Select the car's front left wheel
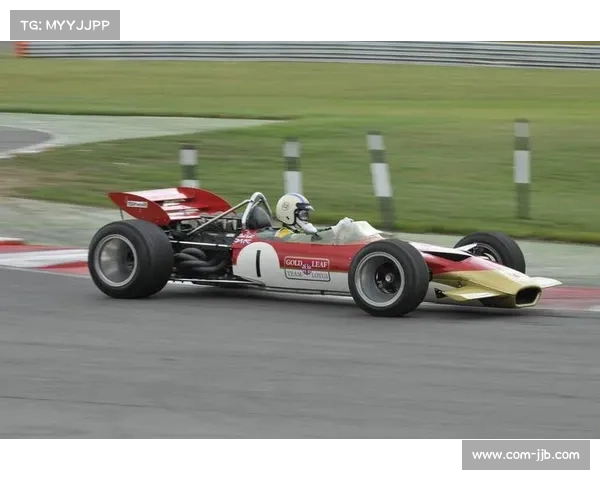Image resolution: width=600 pixels, height=480 pixels. (388, 277)
